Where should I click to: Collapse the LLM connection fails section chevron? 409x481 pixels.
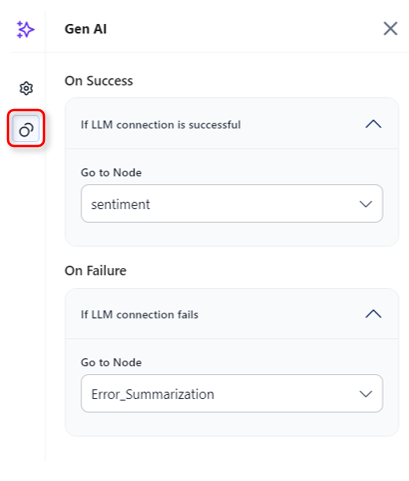click(373, 314)
